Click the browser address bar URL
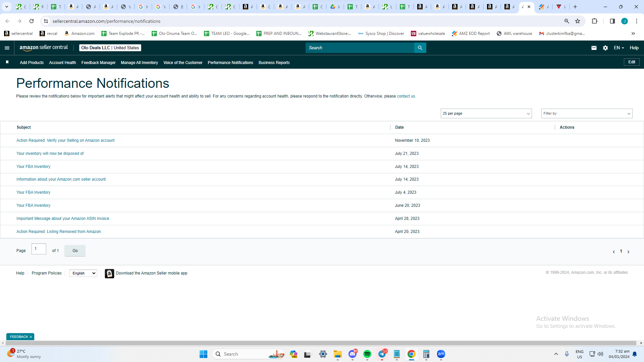The height and width of the screenshot is (362, 644). tap(106, 21)
